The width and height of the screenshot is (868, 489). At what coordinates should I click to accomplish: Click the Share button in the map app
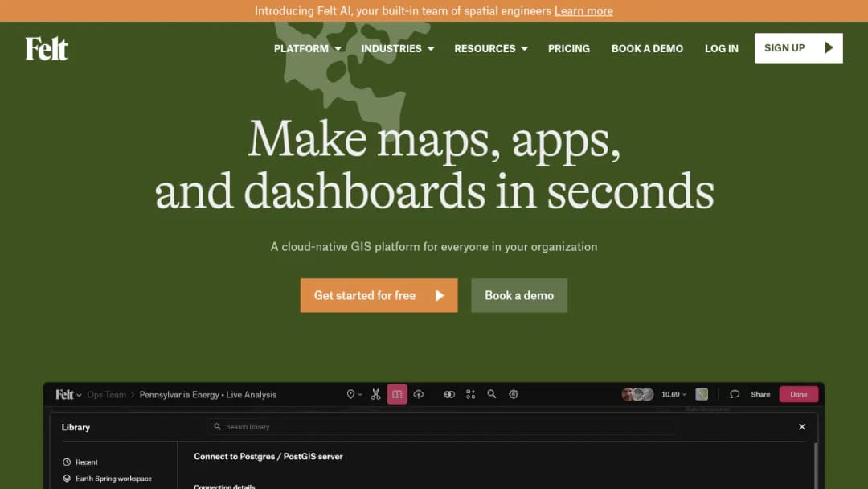760,394
